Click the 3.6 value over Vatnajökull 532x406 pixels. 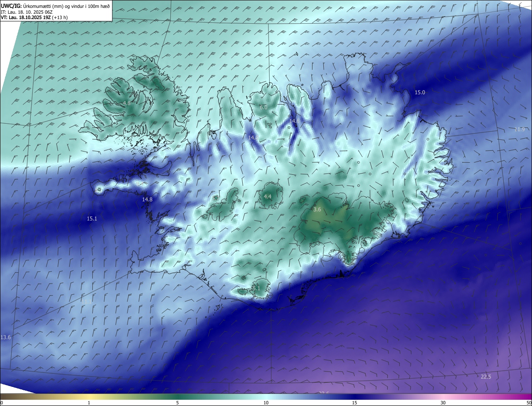click(x=317, y=210)
